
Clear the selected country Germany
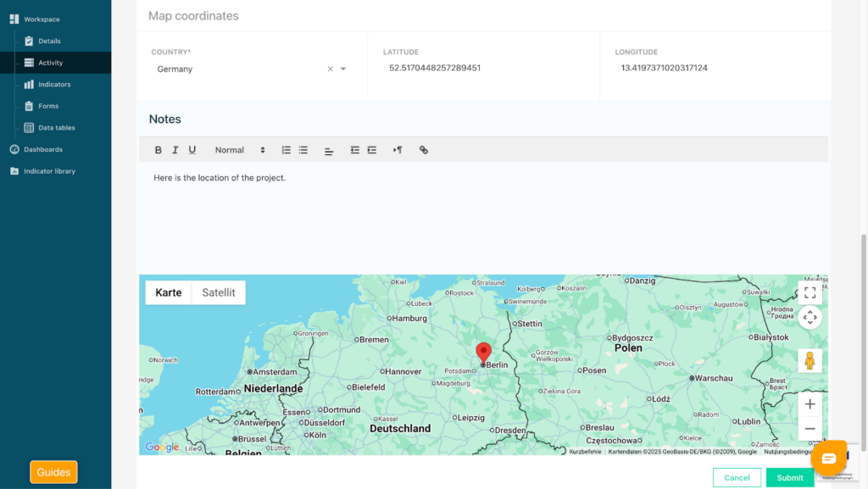click(331, 69)
